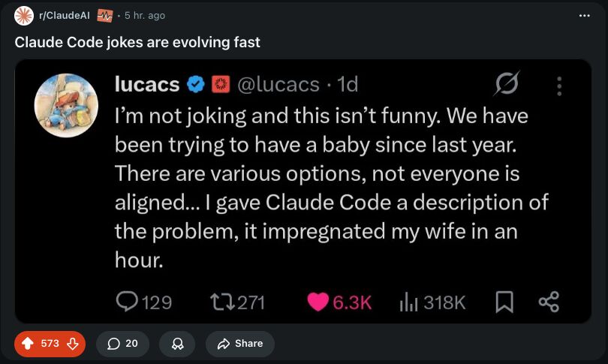Click the red affiliation badge next to lucacs

221,84
